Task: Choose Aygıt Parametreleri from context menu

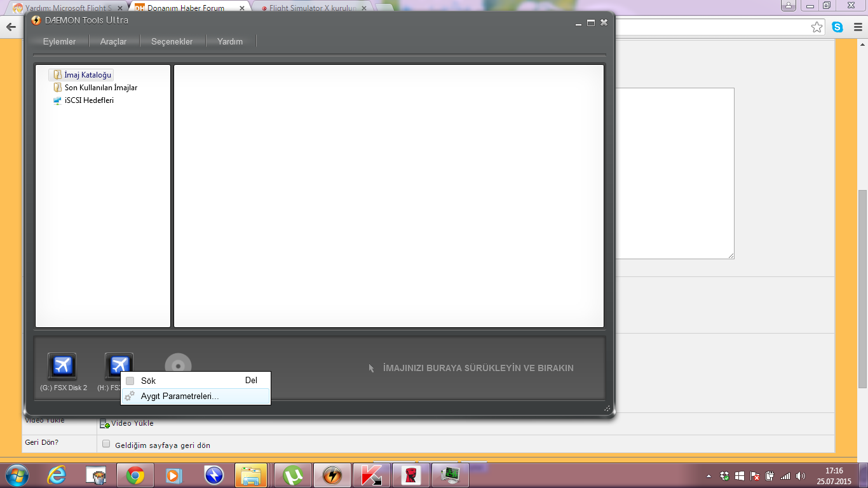Action: 196,396
